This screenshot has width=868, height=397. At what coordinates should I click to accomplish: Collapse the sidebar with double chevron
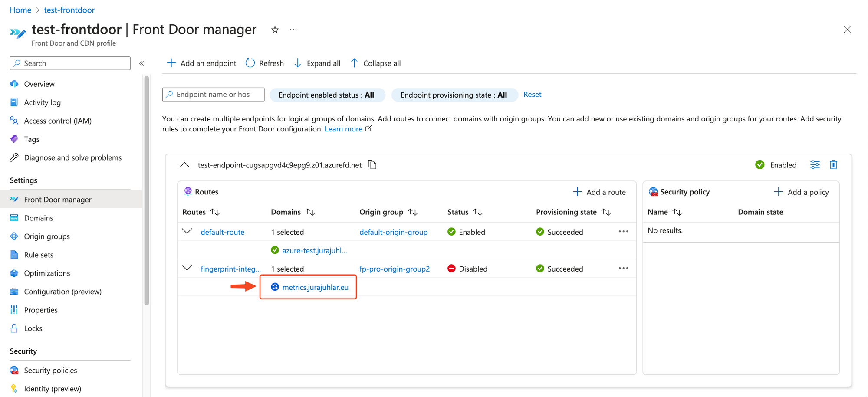(x=141, y=63)
